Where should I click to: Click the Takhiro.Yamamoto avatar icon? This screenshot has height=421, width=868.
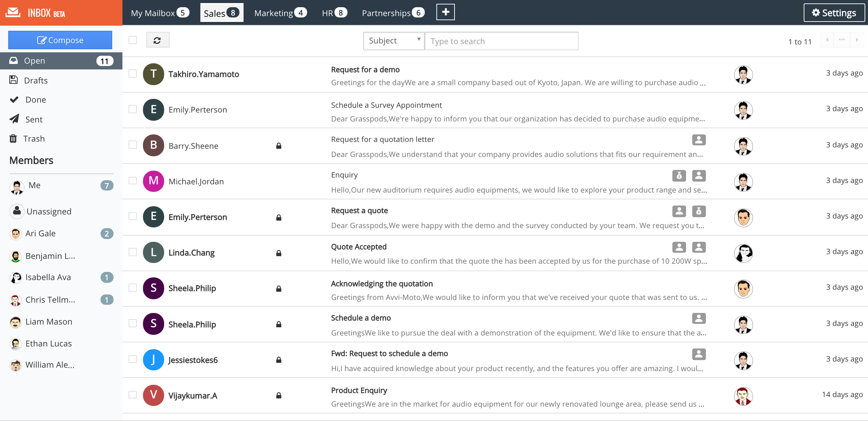click(153, 74)
